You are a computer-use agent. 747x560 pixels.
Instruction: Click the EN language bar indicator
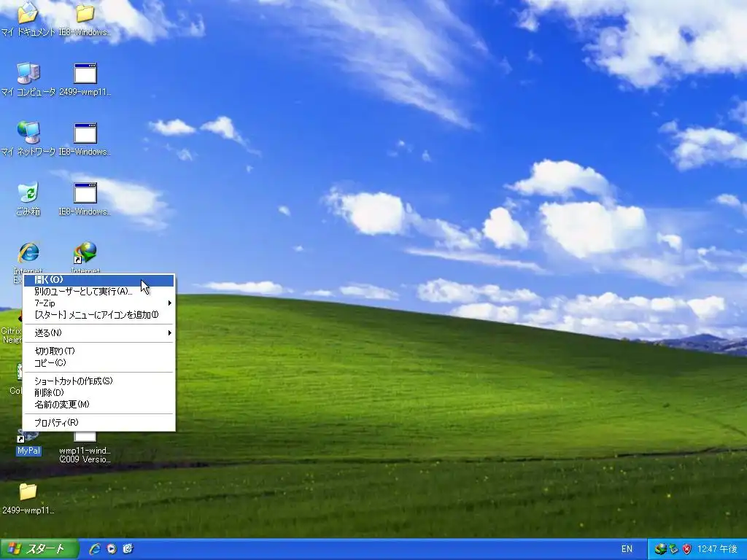click(627, 549)
